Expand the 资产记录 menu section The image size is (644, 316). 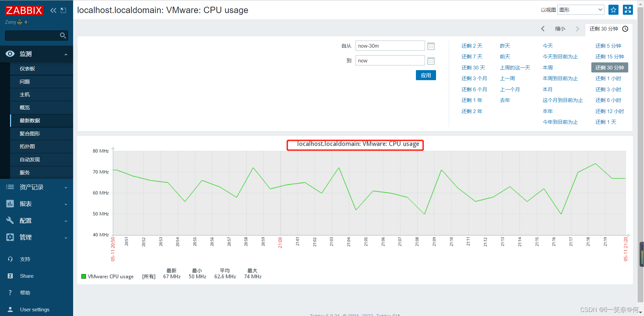tap(66, 188)
